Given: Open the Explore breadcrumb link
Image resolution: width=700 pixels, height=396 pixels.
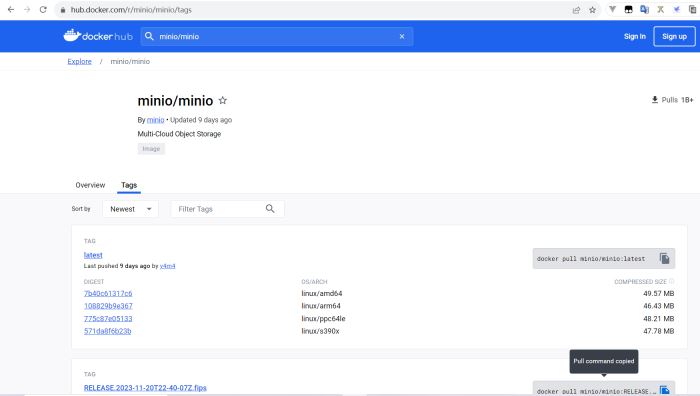Looking at the screenshot, I should pyautogui.click(x=79, y=61).
